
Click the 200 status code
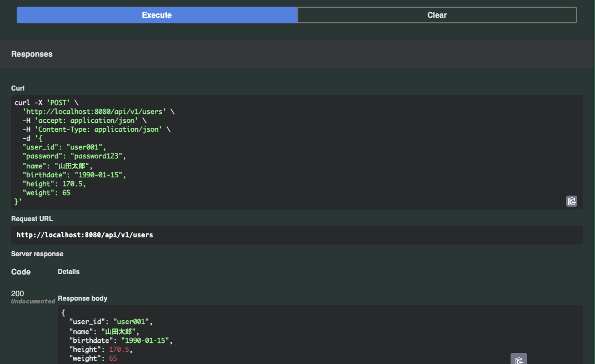(18, 293)
